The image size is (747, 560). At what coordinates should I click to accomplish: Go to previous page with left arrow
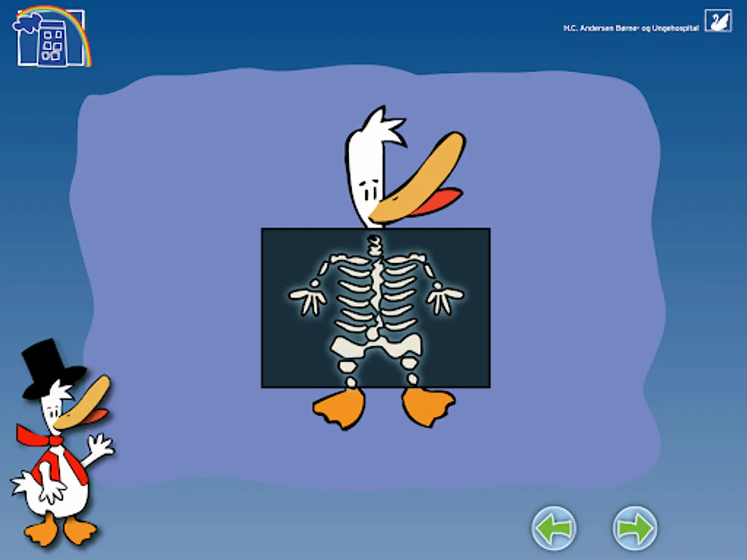click(x=554, y=528)
